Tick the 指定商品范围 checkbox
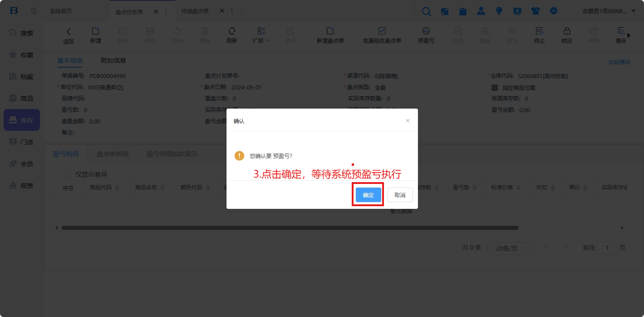This screenshot has height=317, width=644. pos(495,88)
